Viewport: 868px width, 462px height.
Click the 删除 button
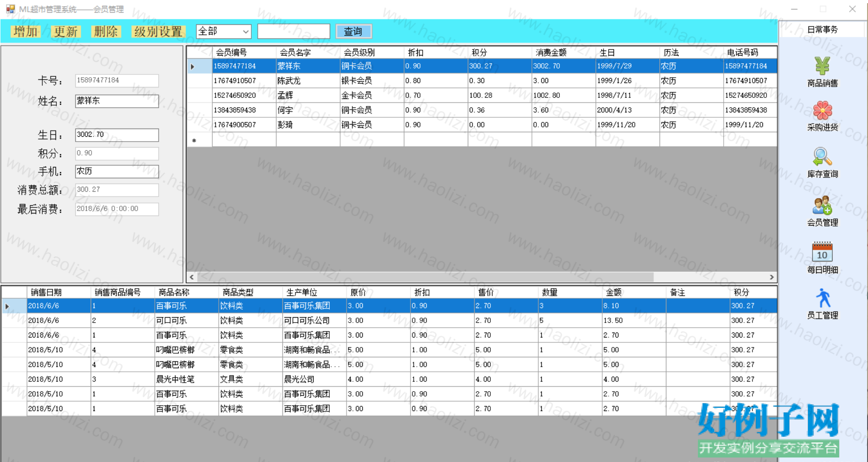(106, 32)
